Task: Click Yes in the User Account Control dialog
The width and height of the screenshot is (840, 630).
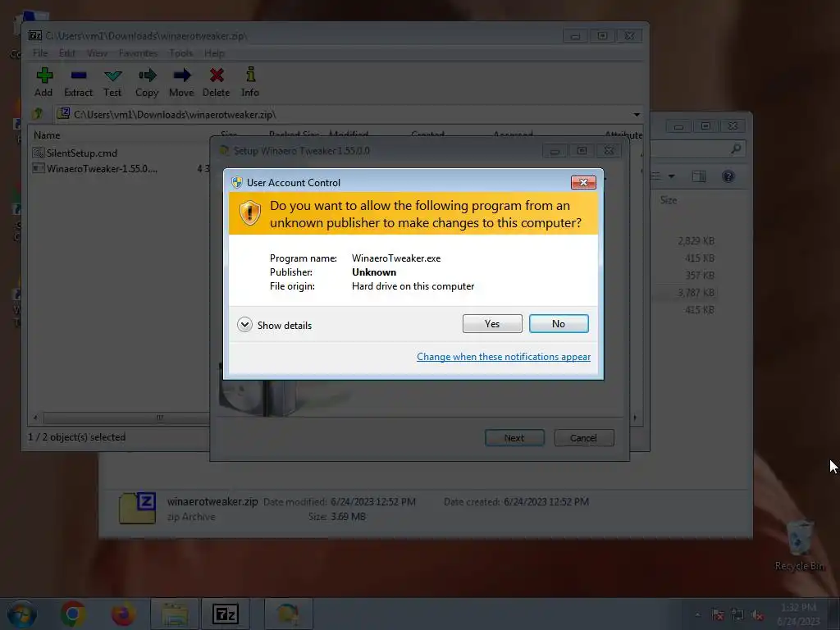Action: [x=492, y=323]
